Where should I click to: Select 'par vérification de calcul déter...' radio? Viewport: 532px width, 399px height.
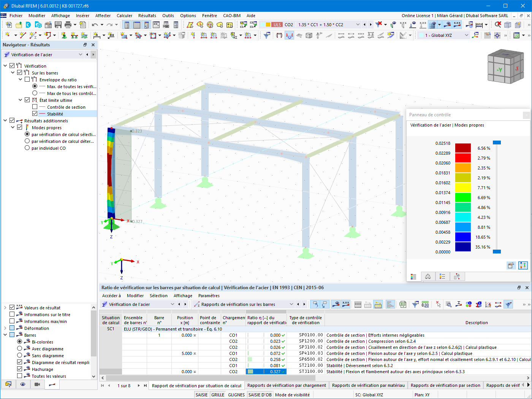(x=27, y=141)
